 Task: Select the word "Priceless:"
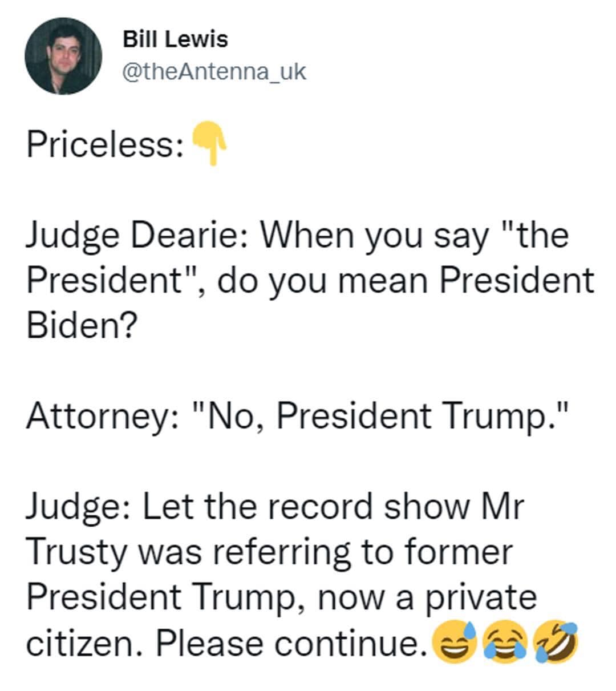tap(106, 144)
